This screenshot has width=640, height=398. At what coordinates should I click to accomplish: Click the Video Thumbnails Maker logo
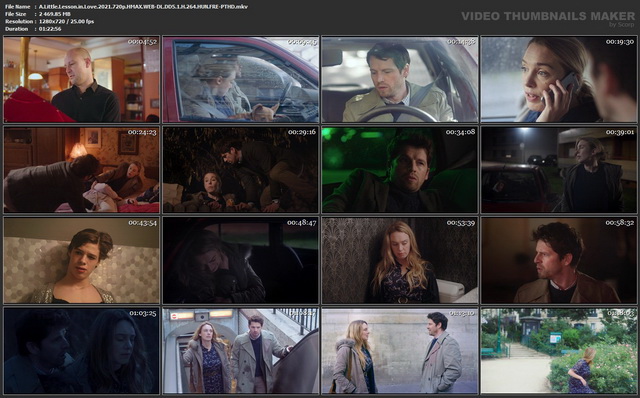point(548,18)
